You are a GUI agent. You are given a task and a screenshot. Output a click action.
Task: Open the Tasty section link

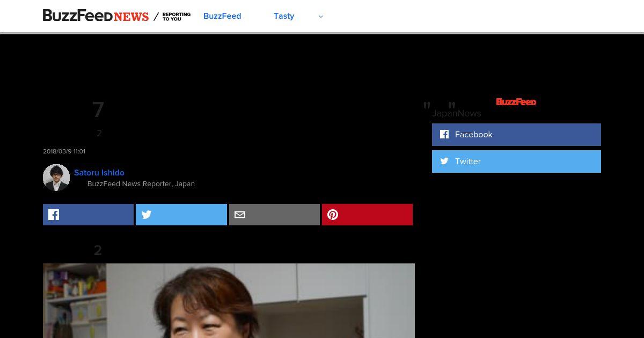click(x=284, y=16)
